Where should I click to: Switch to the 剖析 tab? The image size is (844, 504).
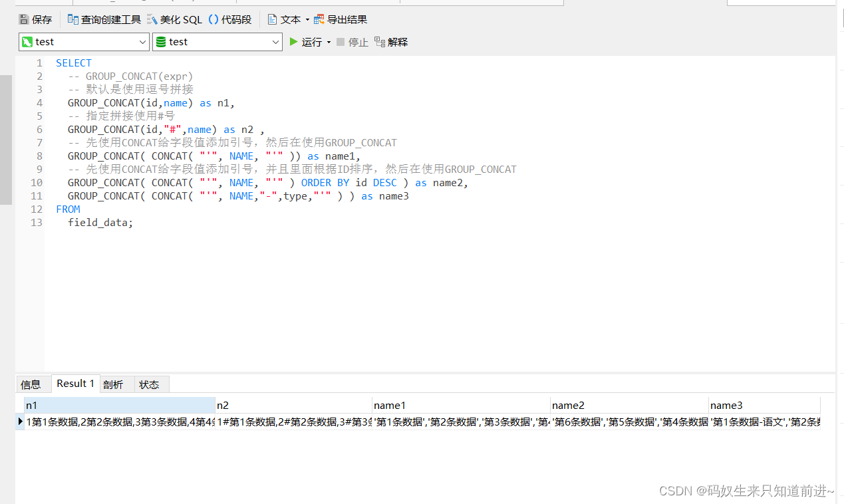coord(114,384)
